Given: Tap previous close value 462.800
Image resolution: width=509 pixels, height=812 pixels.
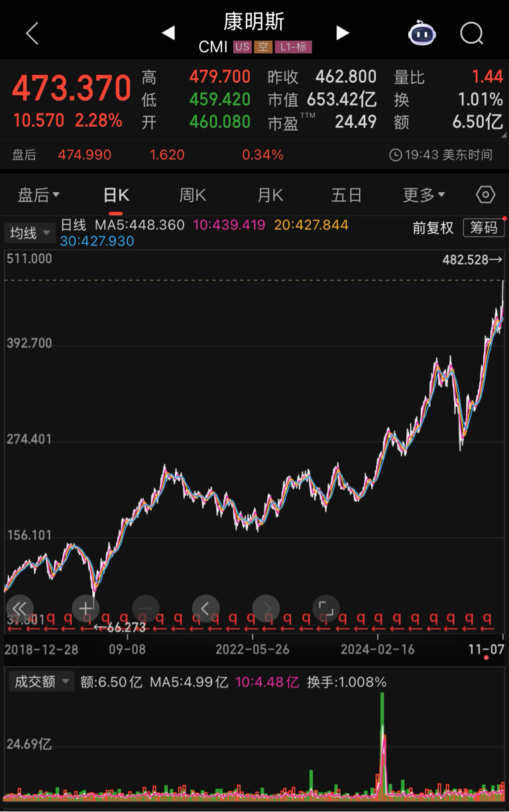Looking at the screenshot, I should [346, 77].
